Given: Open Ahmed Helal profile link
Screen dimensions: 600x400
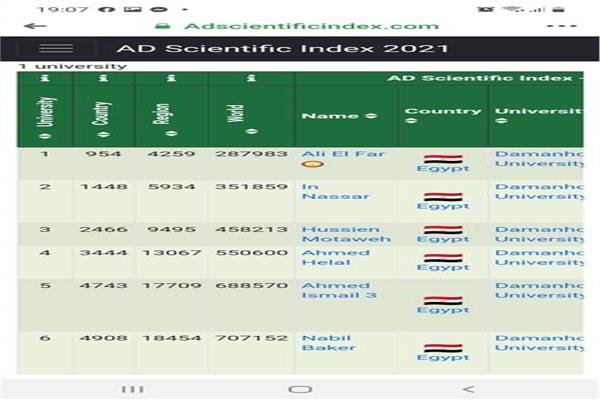Looking at the screenshot, I should click(x=336, y=257).
